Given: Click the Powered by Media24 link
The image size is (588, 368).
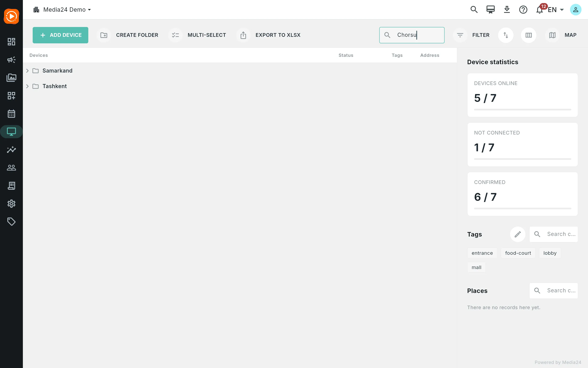Looking at the screenshot, I should click(x=558, y=362).
